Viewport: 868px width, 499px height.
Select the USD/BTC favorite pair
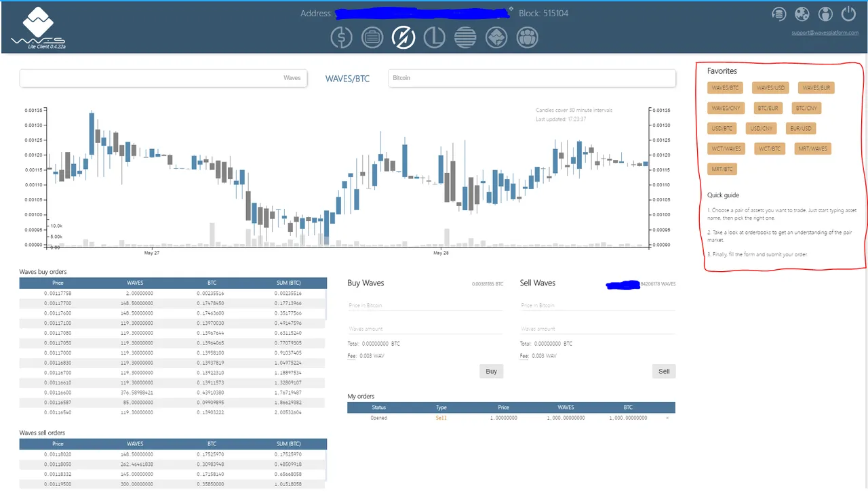[x=722, y=128]
